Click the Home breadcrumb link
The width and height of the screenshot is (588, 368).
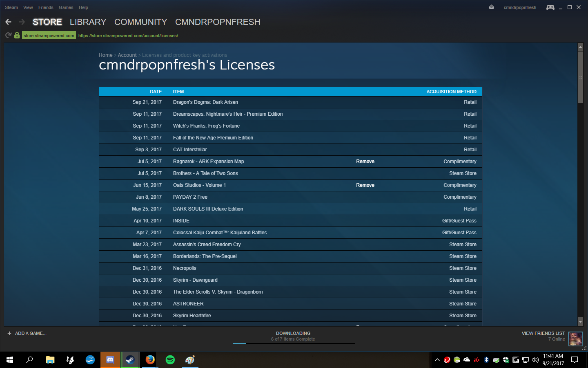(105, 55)
